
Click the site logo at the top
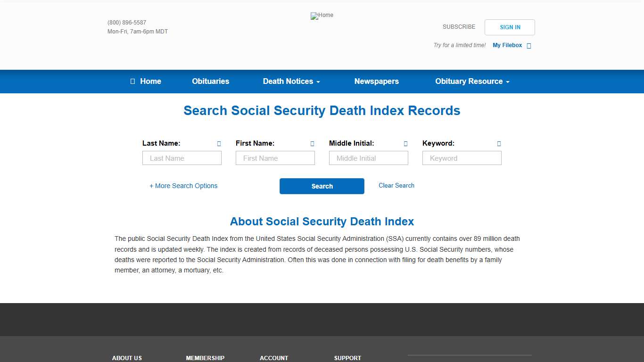(322, 16)
